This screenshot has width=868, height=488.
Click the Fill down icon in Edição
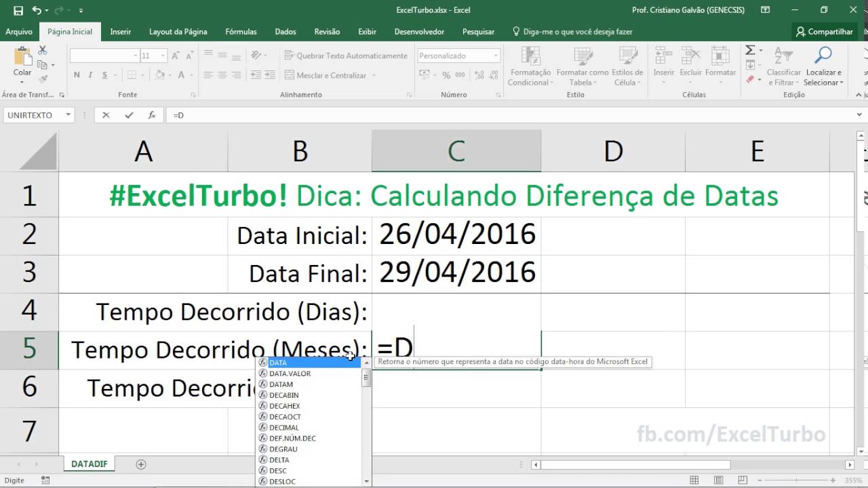tap(750, 65)
